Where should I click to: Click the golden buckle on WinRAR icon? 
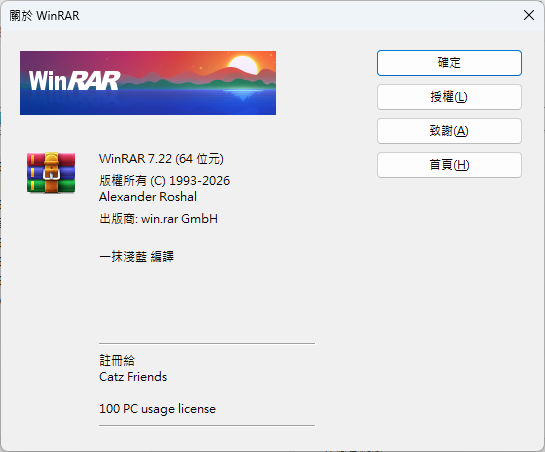click(51, 173)
